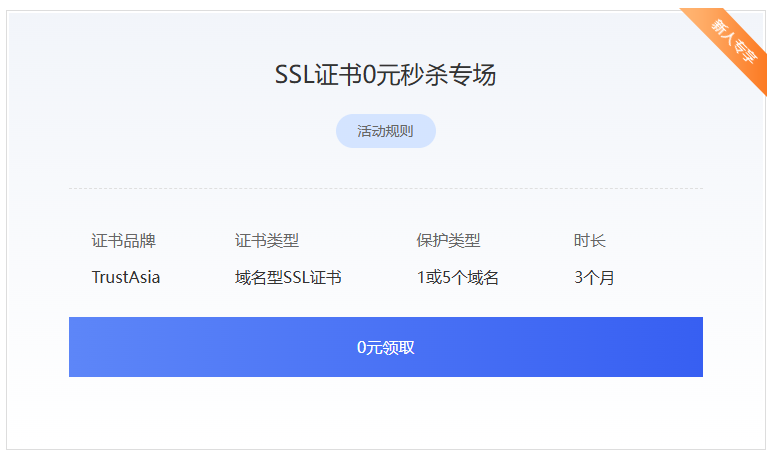Select the 证书品牌 column label
The height and width of the screenshot is (457, 772).
coord(123,240)
